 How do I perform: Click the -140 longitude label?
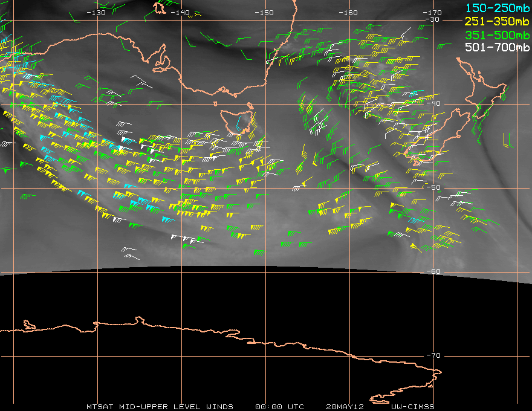180,13
